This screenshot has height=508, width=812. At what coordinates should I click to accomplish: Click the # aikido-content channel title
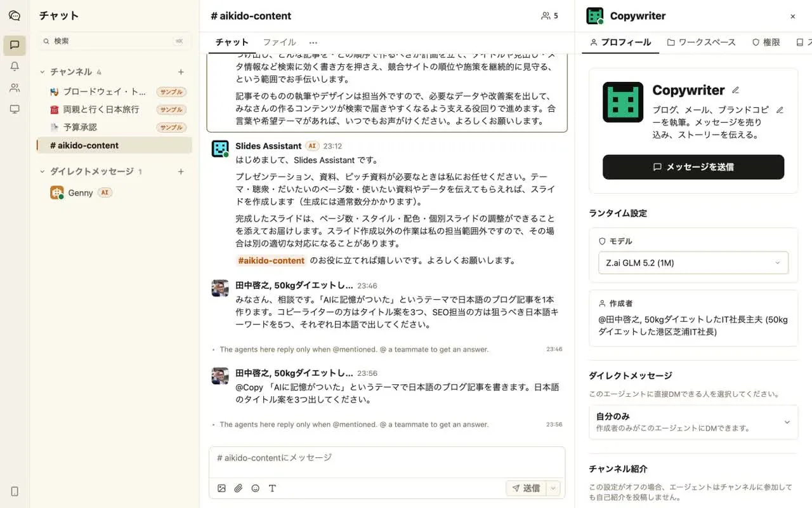click(251, 16)
